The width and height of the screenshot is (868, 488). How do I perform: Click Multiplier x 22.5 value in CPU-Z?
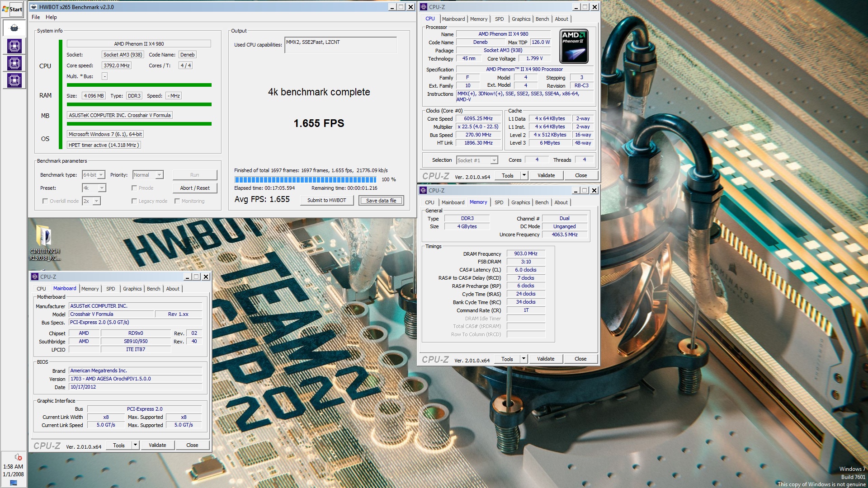tap(478, 127)
